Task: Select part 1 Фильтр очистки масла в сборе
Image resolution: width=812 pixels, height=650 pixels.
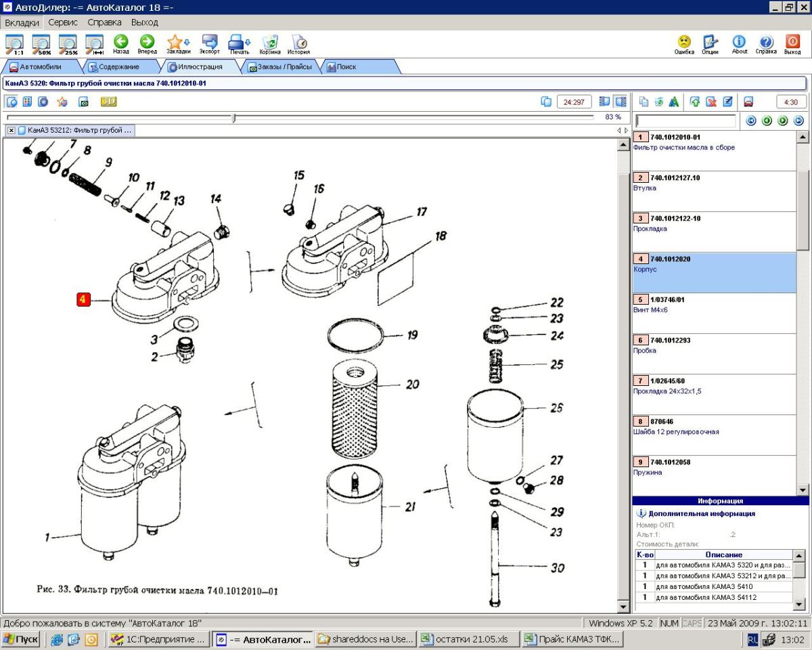Action: coord(714,150)
